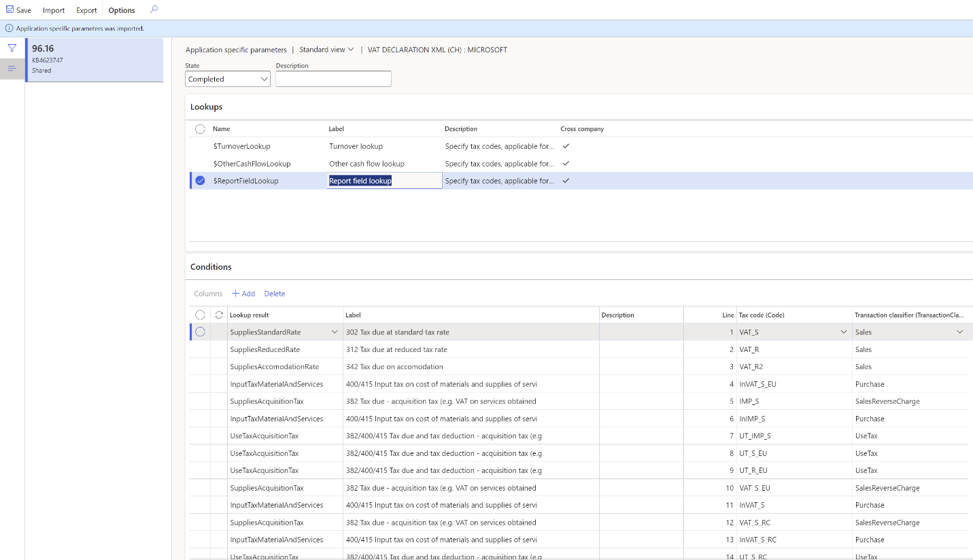Expand the Standard view selector
This screenshot has height=560, width=973.
pyautogui.click(x=327, y=50)
